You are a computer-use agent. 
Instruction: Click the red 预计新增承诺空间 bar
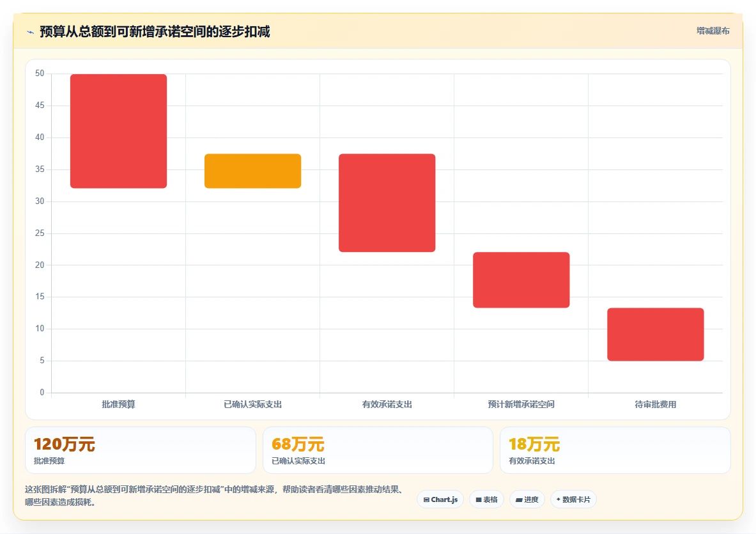point(521,279)
